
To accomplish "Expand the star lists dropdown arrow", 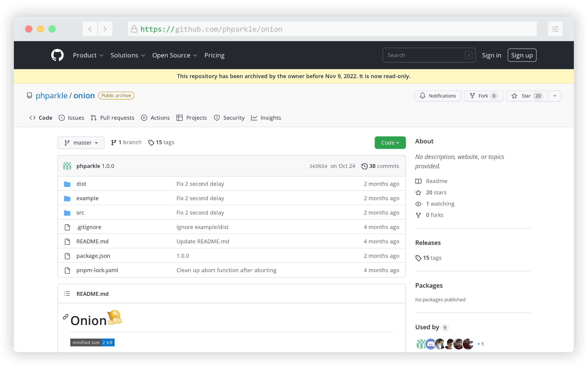I will 555,96.
